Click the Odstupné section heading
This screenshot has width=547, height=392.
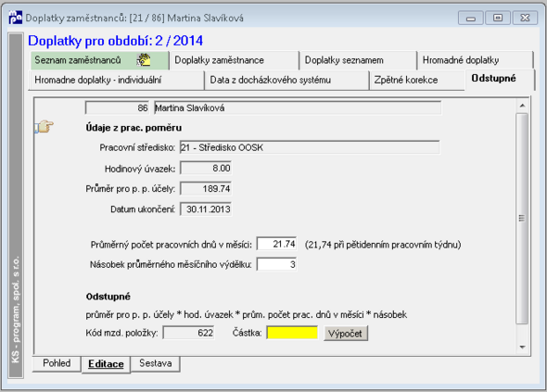(x=108, y=297)
